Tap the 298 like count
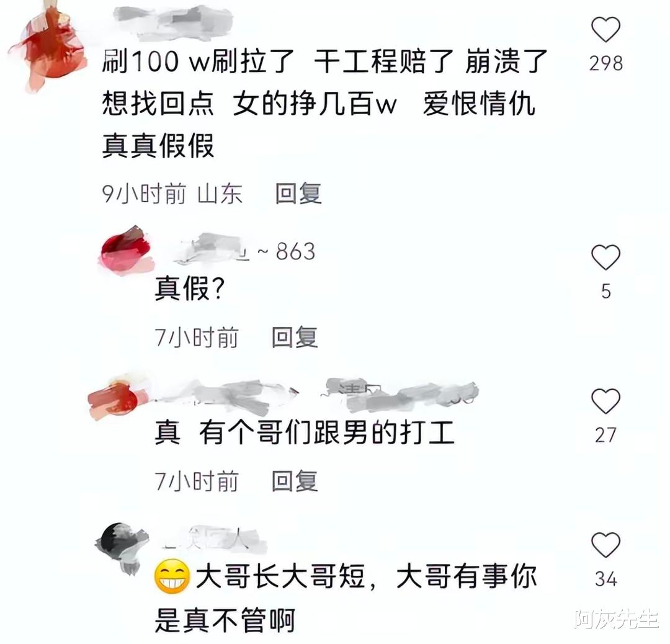Screen dimensions: 670x644 click(x=606, y=64)
